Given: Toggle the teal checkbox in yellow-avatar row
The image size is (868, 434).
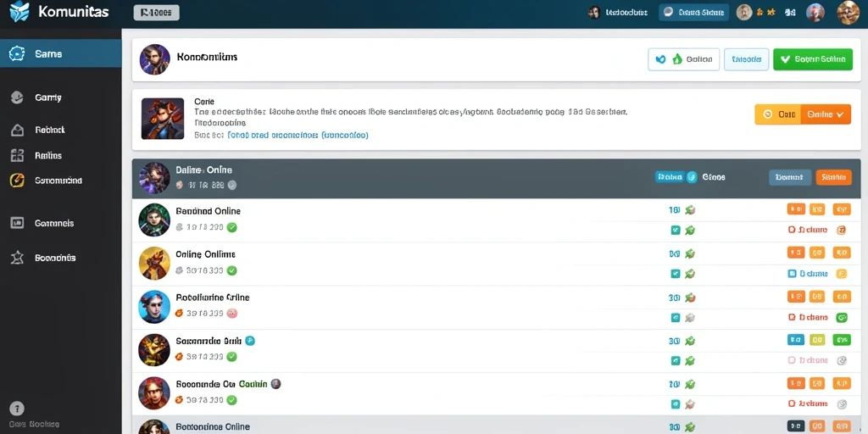Looking at the screenshot, I should pyautogui.click(x=676, y=274).
